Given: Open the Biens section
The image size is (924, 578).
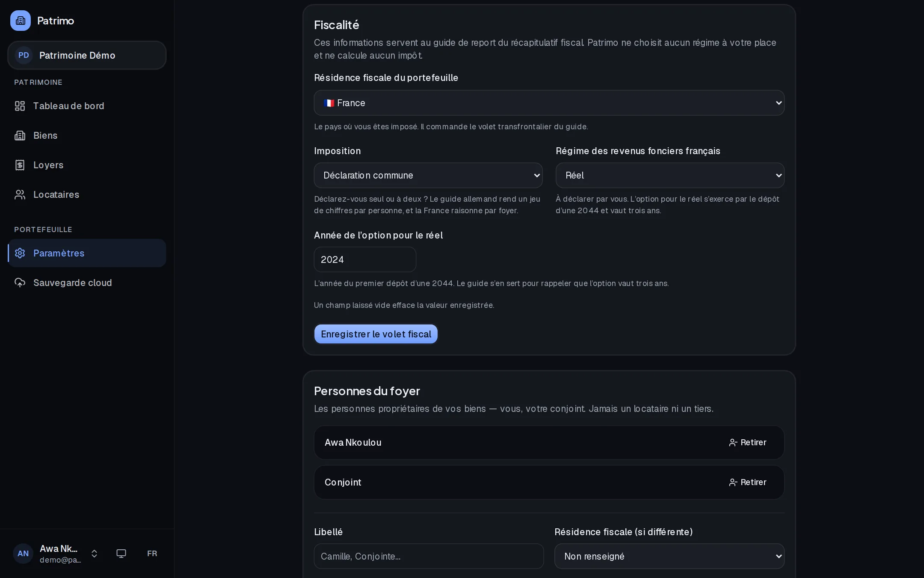Looking at the screenshot, I should pos(87,135).
